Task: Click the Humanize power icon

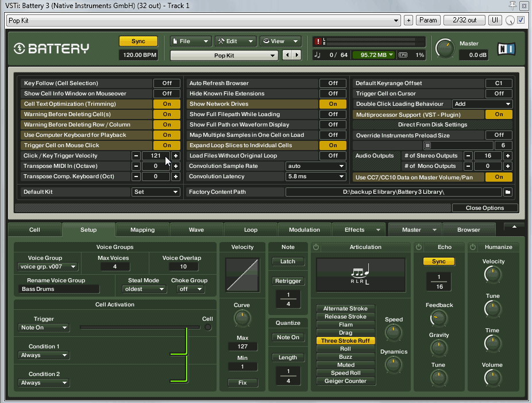Action: 473,247
